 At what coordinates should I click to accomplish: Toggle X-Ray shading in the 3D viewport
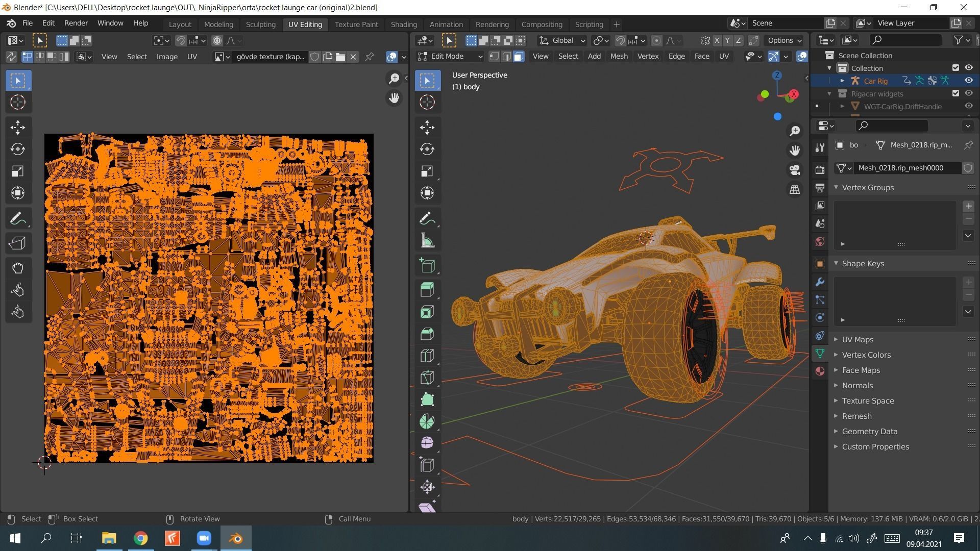click(x=801, y=56)
